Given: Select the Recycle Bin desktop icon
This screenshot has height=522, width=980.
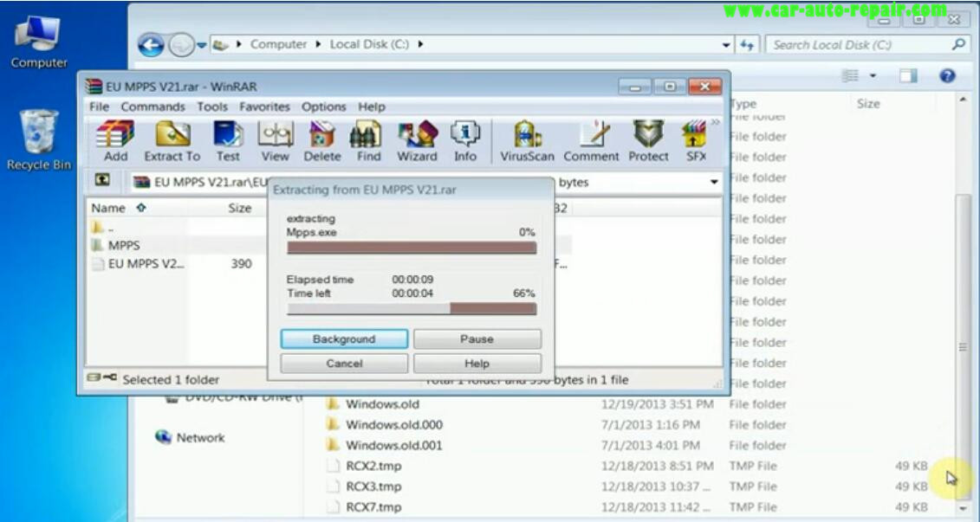Looking at the screenshot, I should (x=39, y=140).
